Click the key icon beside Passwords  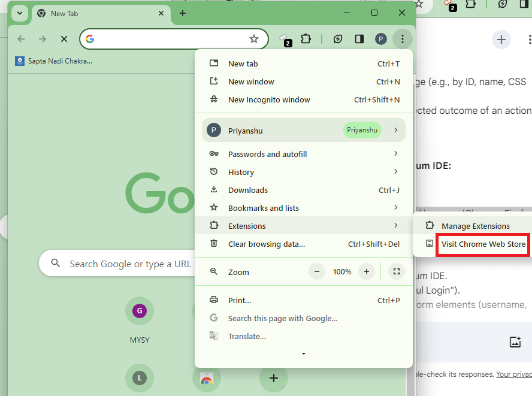tap(214, 153)
